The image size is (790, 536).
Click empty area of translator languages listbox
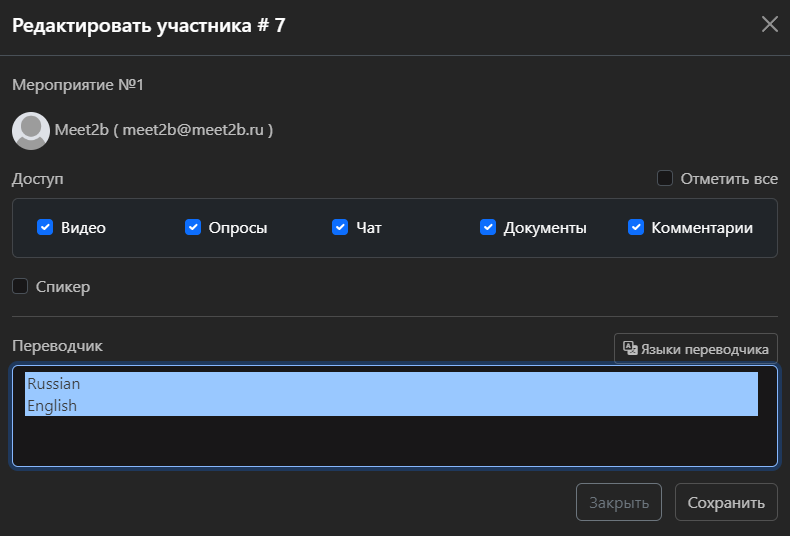394,440
